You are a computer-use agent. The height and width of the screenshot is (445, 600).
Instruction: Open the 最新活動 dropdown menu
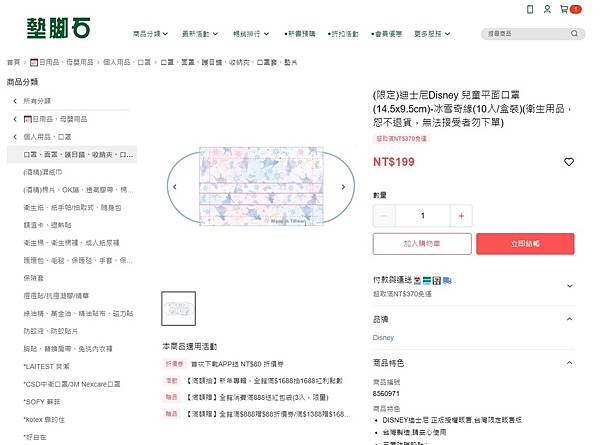click(200, 34)
